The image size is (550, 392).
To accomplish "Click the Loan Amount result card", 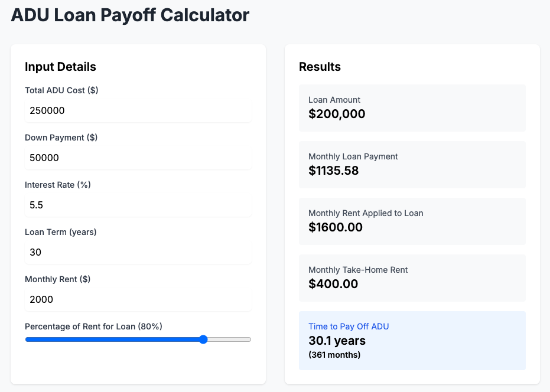I will click(x=412, y=108).
